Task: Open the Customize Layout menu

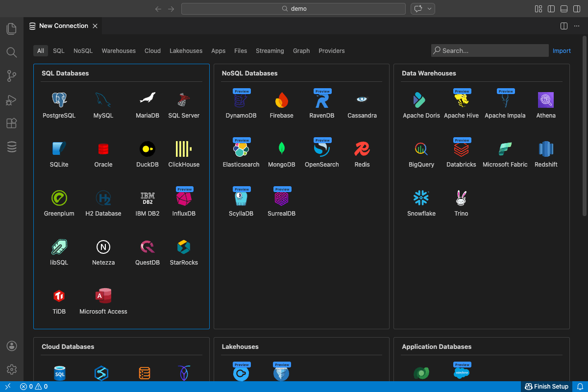Action: pos(539,9)
